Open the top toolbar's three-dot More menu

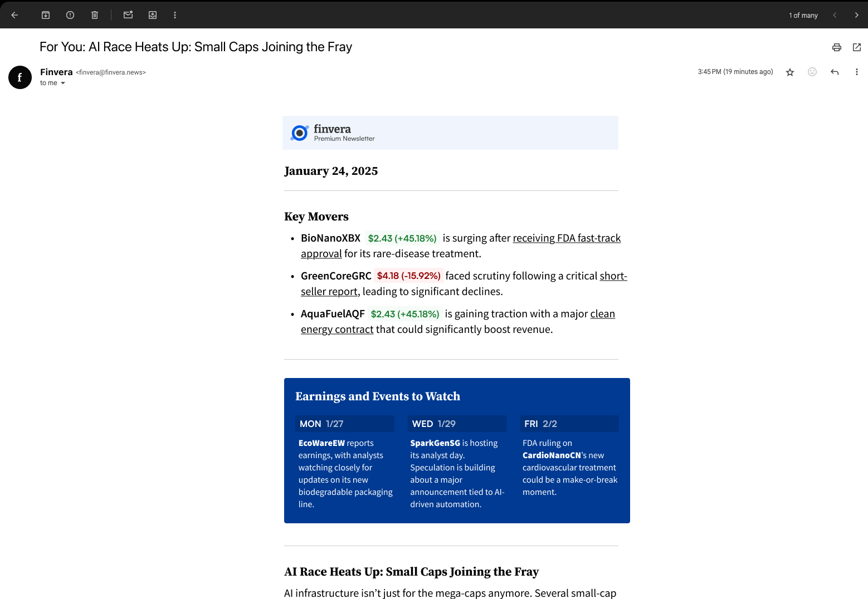[x=175, y=15]
